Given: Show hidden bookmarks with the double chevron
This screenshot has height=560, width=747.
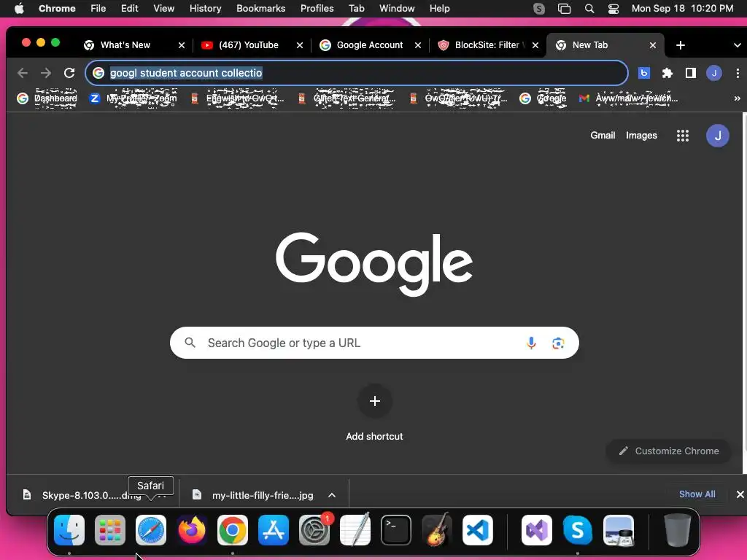Looking at the screenshot, I should [737, 98].
